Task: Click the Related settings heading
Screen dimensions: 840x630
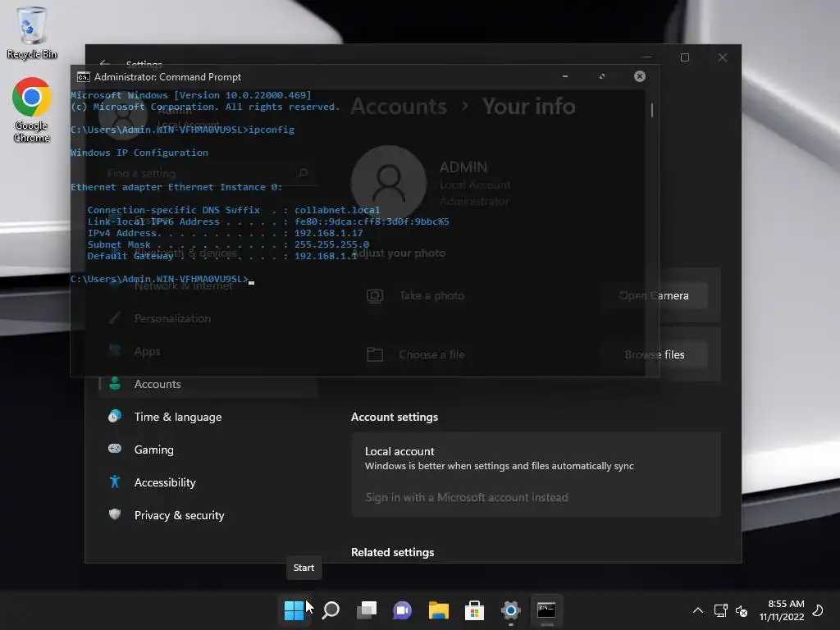Action: pyautogui.click(x=393, y=552)
